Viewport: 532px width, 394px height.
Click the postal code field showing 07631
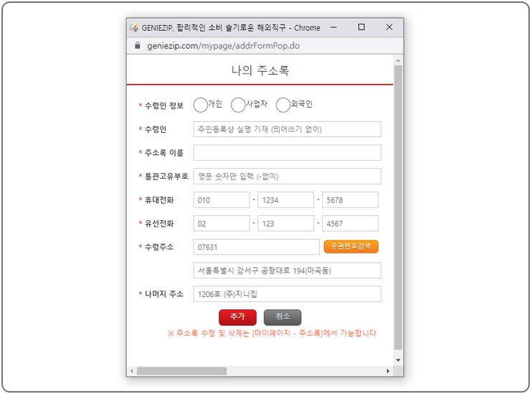tap(256, 247)
